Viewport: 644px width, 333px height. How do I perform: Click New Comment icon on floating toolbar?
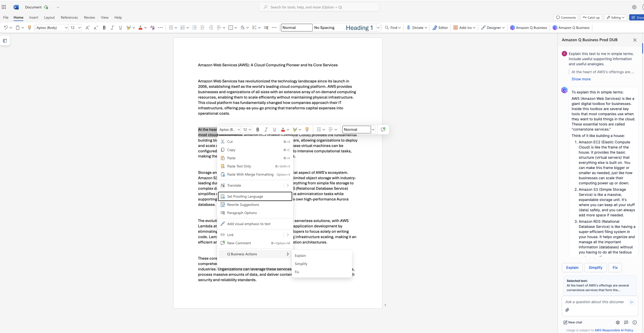pos(383,129)
